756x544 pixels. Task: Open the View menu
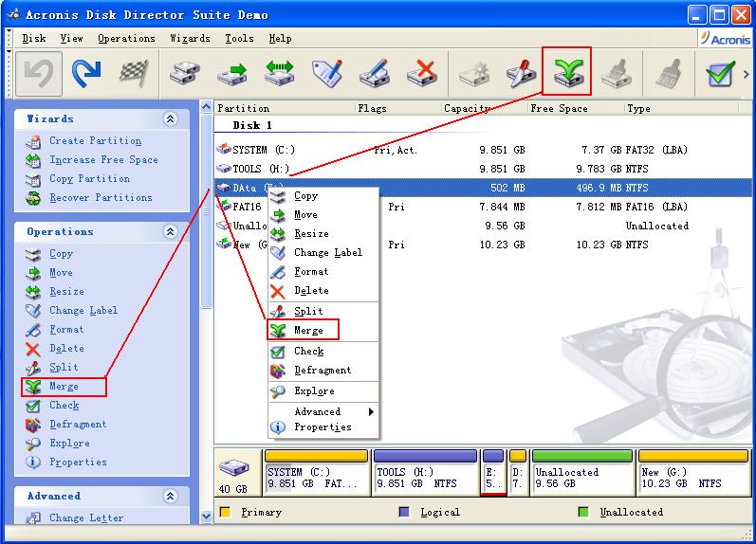tap(71, 39)
